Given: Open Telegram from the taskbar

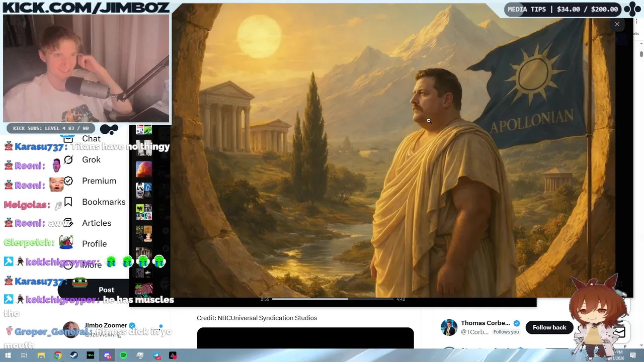Looking at the screenshot, I should pos(156,355).
